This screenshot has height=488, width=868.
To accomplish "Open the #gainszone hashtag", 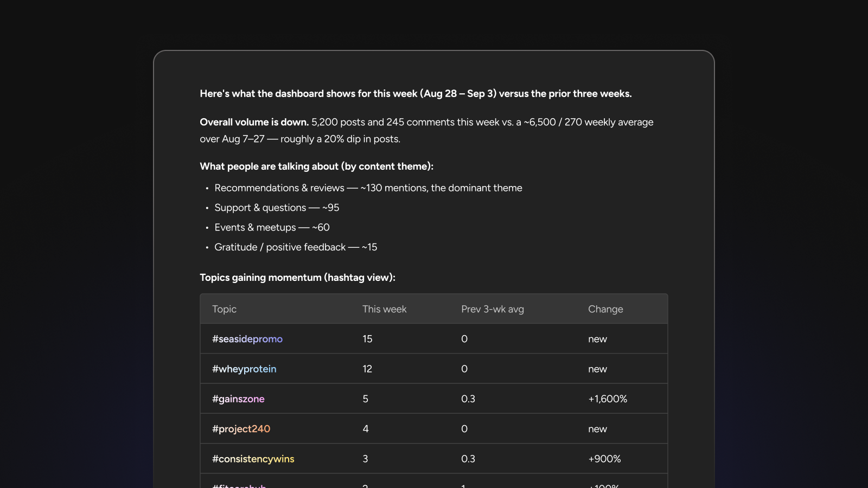I will [x=238, y=399].
